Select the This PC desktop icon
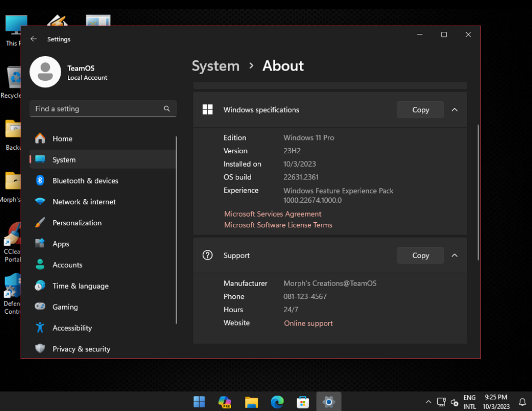Screen dimensions: 532x411 coord(13,30)
